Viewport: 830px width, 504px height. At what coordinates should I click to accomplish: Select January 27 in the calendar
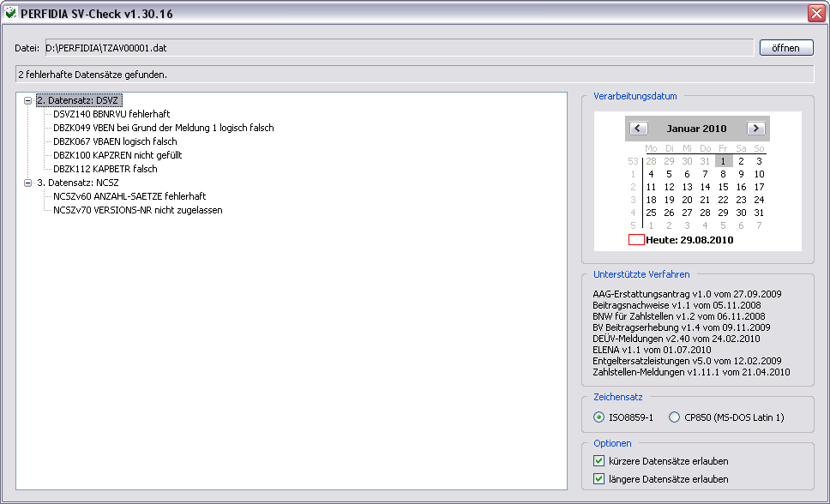point(687,213)
